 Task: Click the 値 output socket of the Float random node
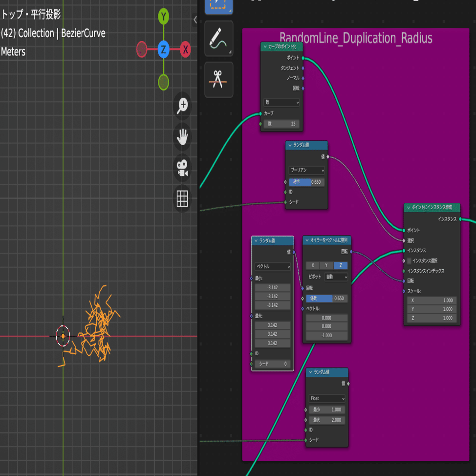pyautogui.click(x=348, y=384)
